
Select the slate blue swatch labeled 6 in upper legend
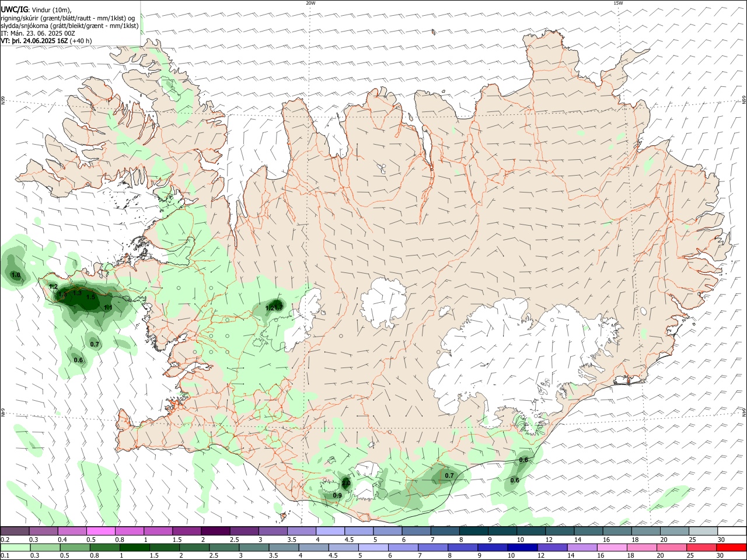pyautogui.click(x=417, y=531)
